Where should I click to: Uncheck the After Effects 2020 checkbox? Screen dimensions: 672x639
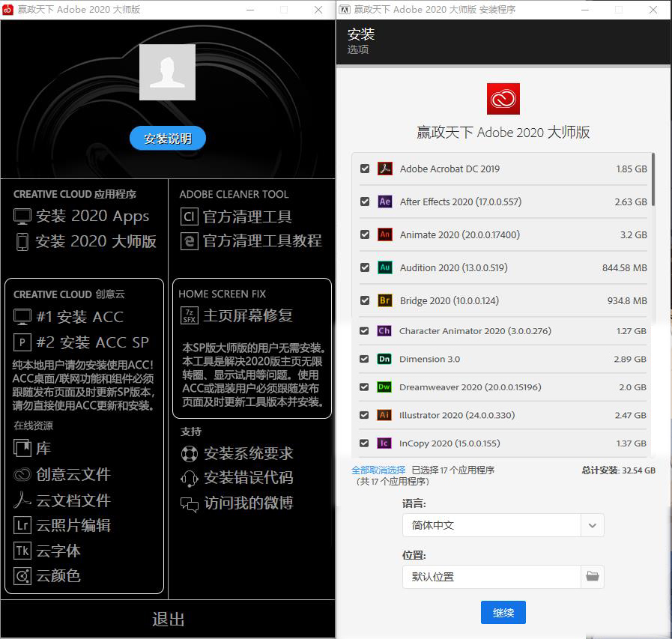[x=365, y=202]
